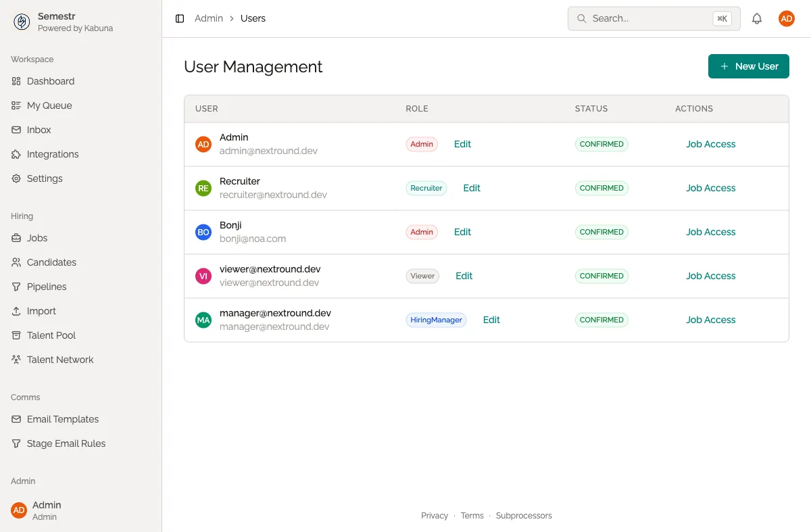Open the AD avatar menu top right
Viewport: 811px width, 532px height.
tap(786, 18)
